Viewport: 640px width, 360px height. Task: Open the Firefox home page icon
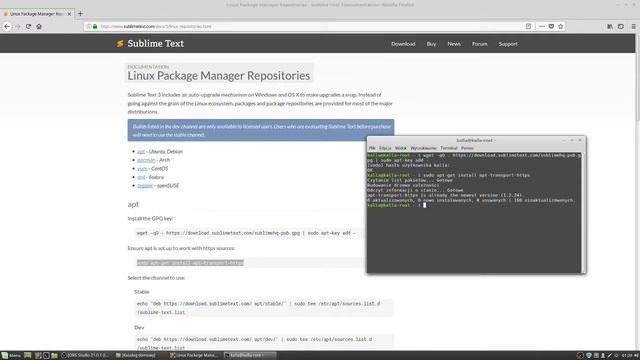(x=39, y=26)
